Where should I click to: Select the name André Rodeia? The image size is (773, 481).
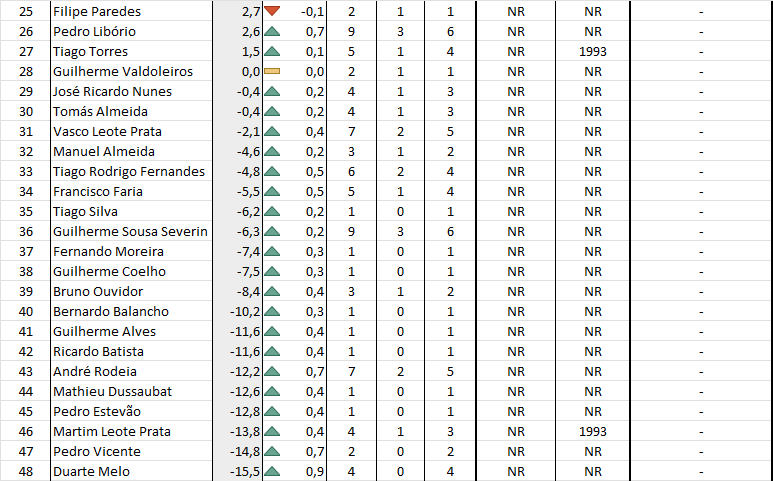point(95,372)
